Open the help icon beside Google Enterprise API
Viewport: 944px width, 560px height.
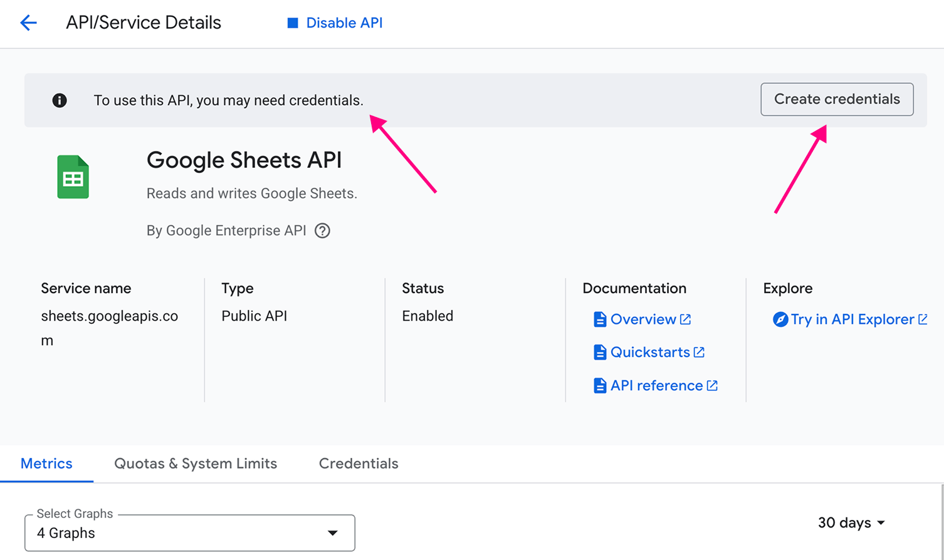pos(322,231)
